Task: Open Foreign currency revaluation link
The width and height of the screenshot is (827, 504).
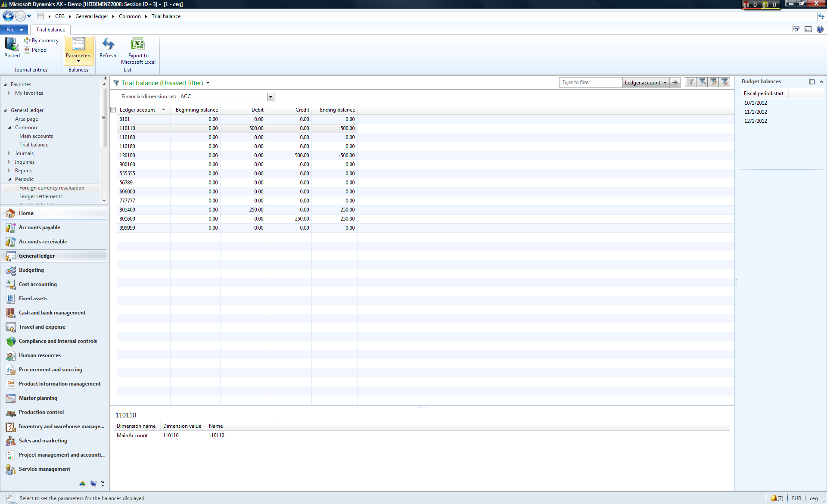Action: click(x=52, y=188)
